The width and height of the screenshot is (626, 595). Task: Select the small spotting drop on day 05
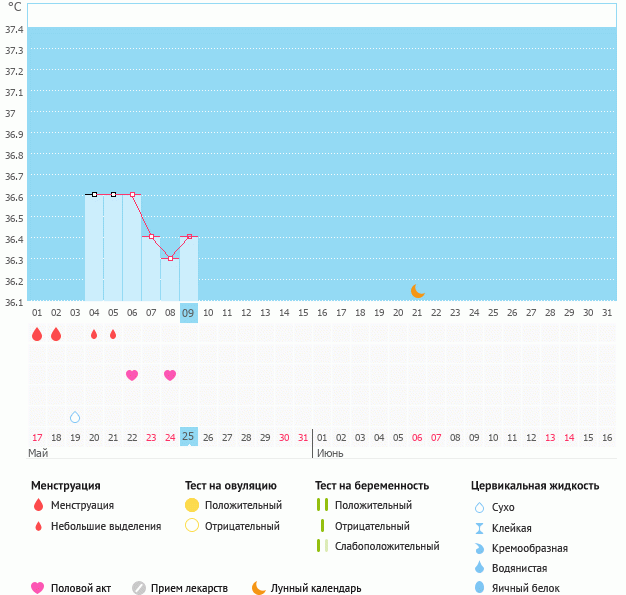point(113,334)
